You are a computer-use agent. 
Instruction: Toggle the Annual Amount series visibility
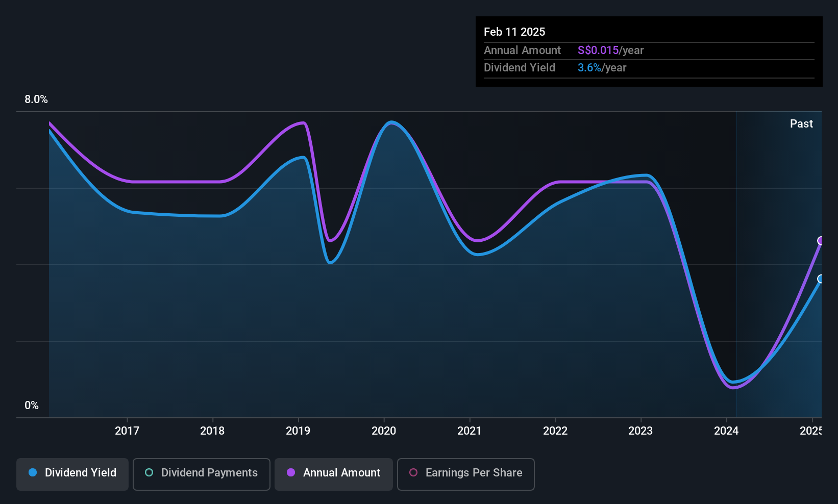(x=333, y=473)
